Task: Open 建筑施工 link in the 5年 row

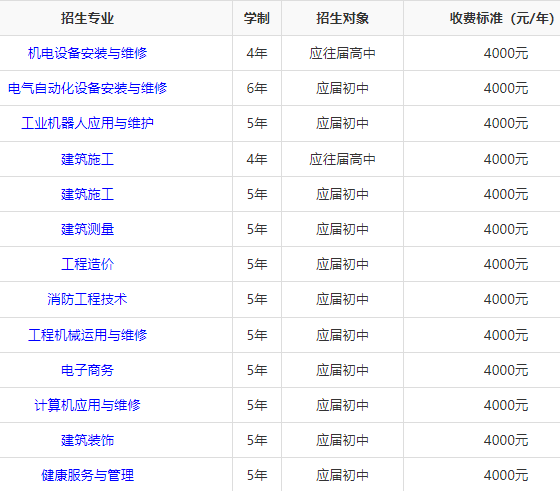Action: tap(88, 194)
